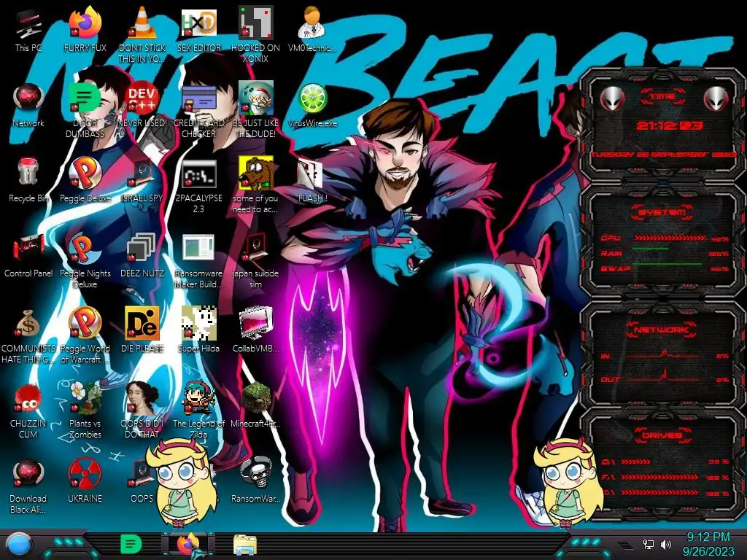Screen dimensions: 747x560
Task: Click the Start orb button
Action: tap(19, 545)
